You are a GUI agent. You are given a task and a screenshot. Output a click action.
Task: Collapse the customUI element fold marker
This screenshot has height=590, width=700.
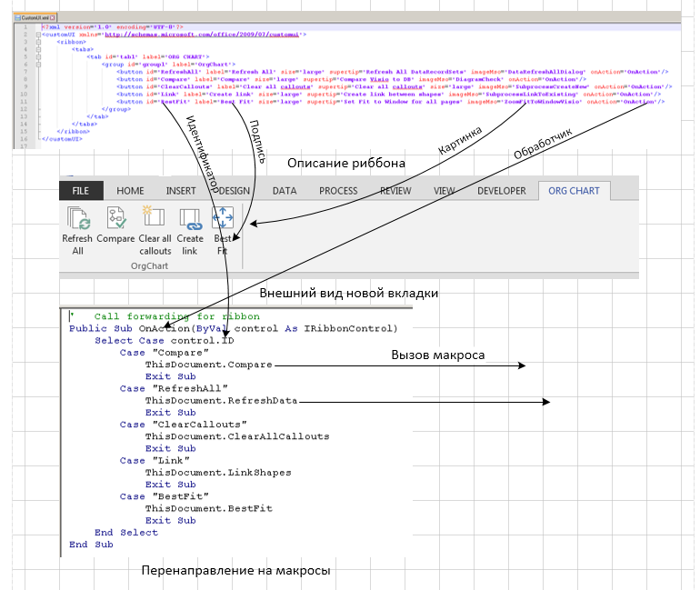pyautogui.click(x=38, y=35)
